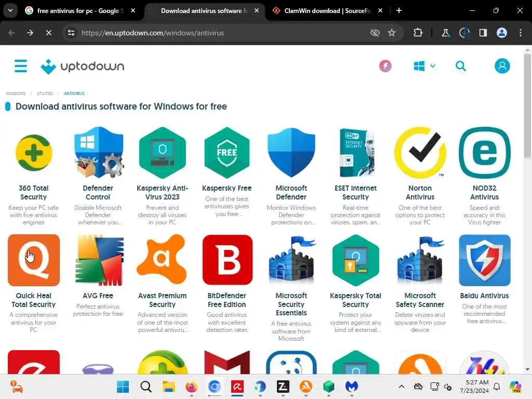532x399 pixels.
Task: Toggle the tracking protection eye icon
Action: 375,33
